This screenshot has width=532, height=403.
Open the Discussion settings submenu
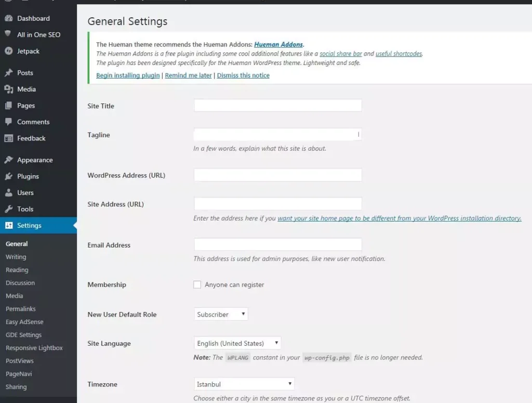pos(20,282)
